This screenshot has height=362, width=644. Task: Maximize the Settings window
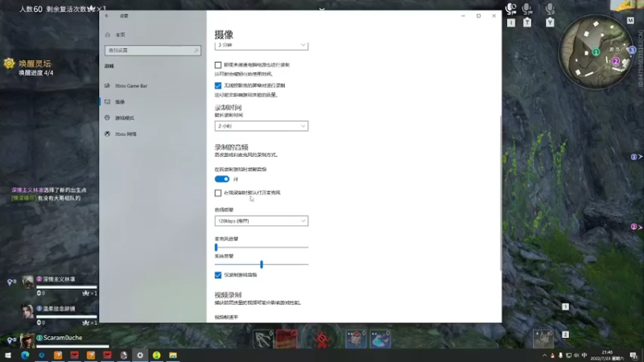478,16
